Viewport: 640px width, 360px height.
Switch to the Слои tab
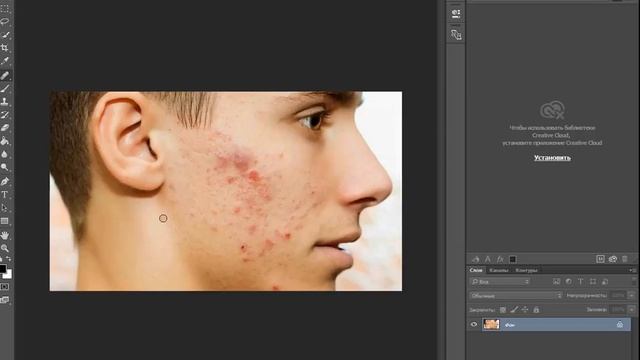pyautogui.click(x=476, y=270)
